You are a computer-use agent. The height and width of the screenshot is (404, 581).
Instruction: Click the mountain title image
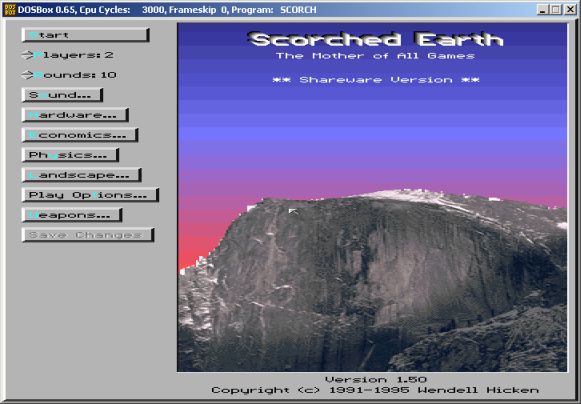click(x=372, y=198)
